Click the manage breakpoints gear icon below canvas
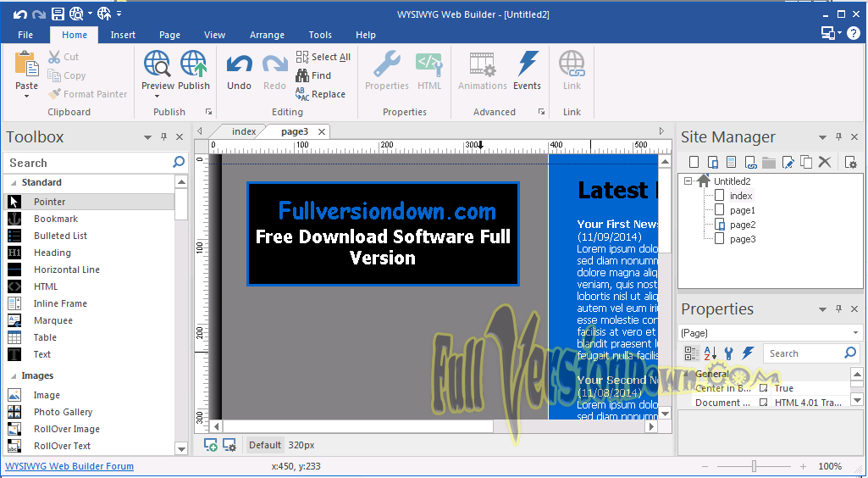 pos(229,445)
